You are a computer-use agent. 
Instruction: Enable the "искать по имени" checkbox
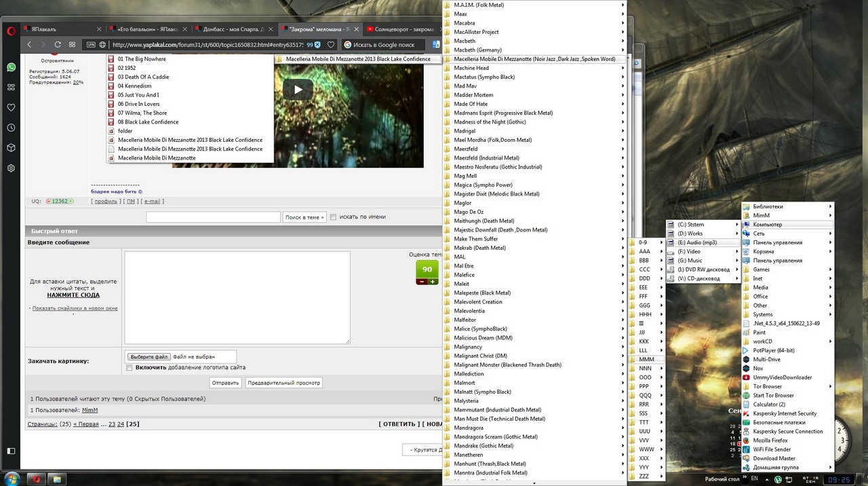click(x=333, y=217)
